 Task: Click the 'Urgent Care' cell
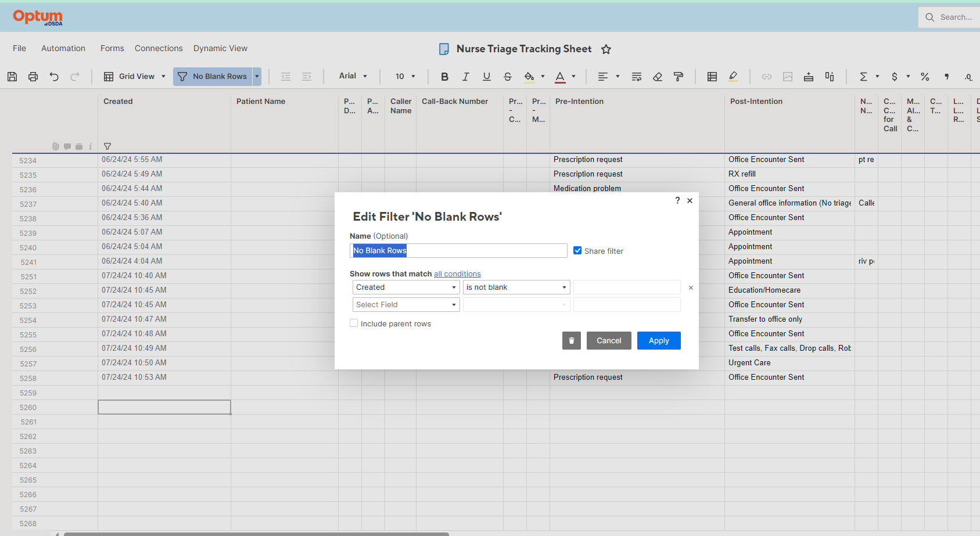tap(789, 363)
